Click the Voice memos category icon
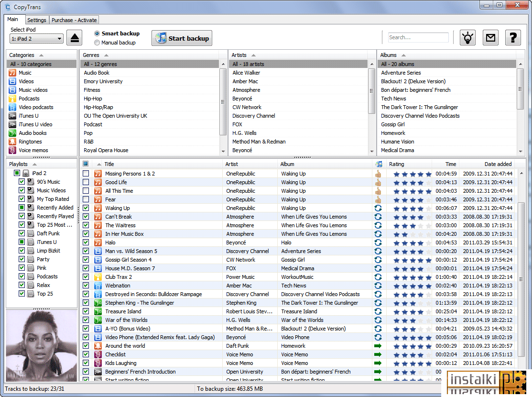Screen dimensions: 532x397 (12, 150)
